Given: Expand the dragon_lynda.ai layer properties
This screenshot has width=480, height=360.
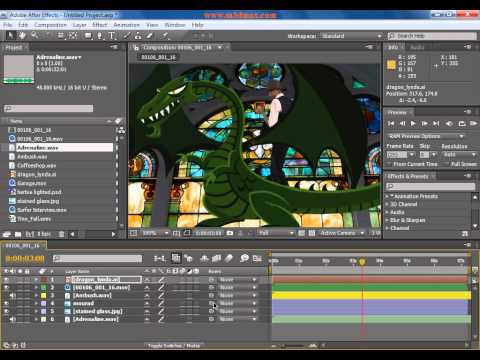Looking at the screenshot, I should coord(36,280).
